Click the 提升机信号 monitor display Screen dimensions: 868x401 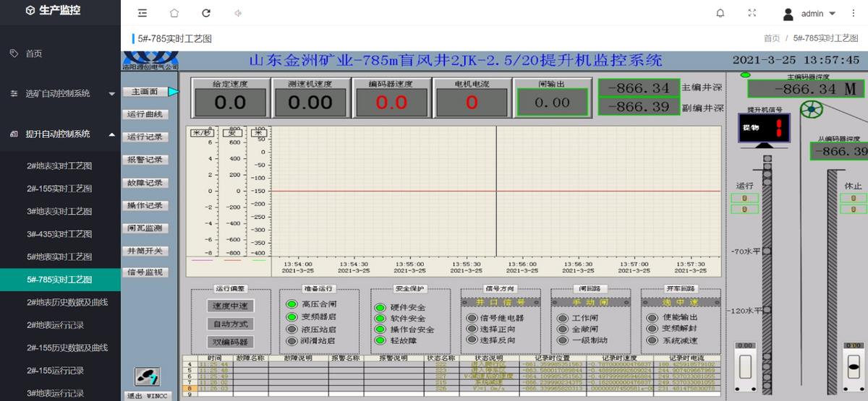tap(763, 129)
